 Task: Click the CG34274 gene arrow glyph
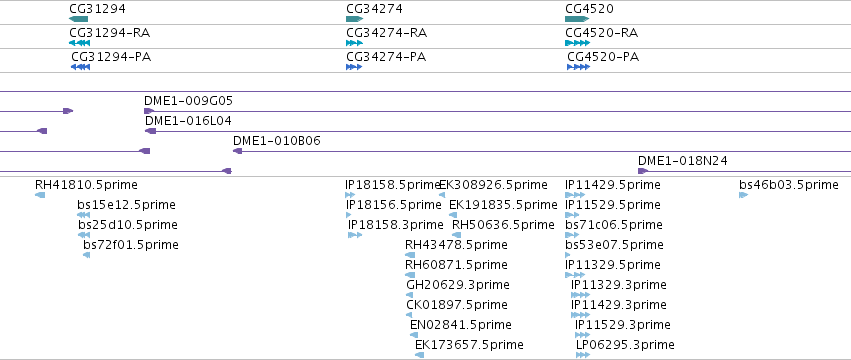354,19
